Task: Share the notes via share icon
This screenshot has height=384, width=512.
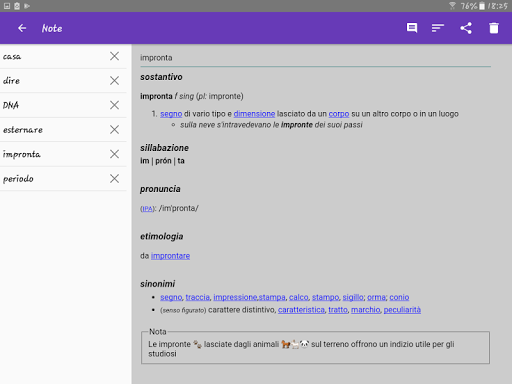Action: tap(466, 28)
